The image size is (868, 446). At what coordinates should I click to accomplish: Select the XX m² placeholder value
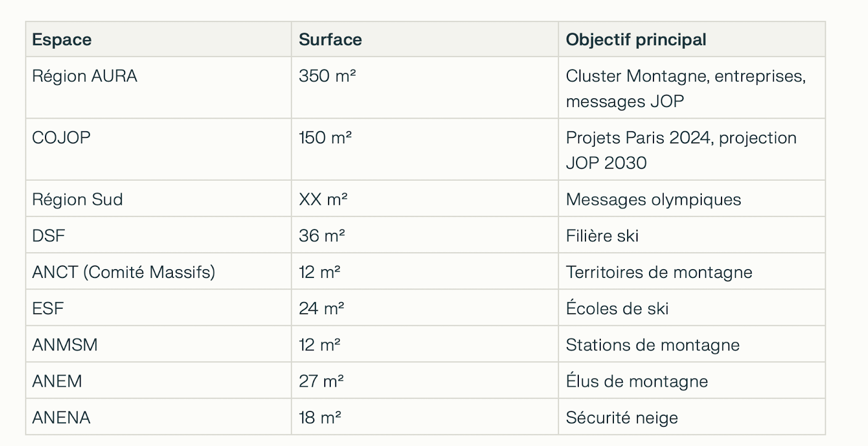323,199
